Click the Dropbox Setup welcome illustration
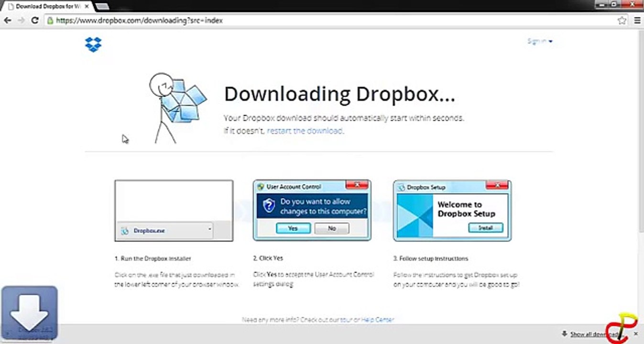This screenshot has width=644, height=344. (452, 211)
